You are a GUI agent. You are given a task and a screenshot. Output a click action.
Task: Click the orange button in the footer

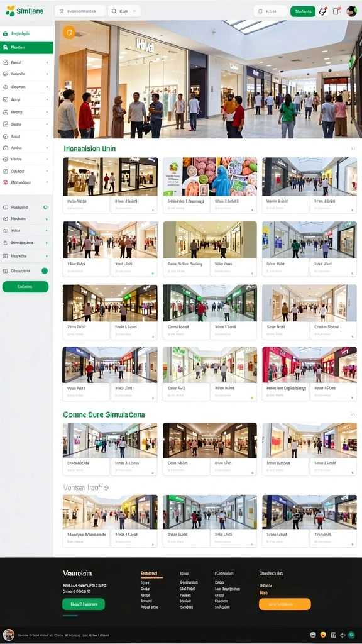[285, 604]
